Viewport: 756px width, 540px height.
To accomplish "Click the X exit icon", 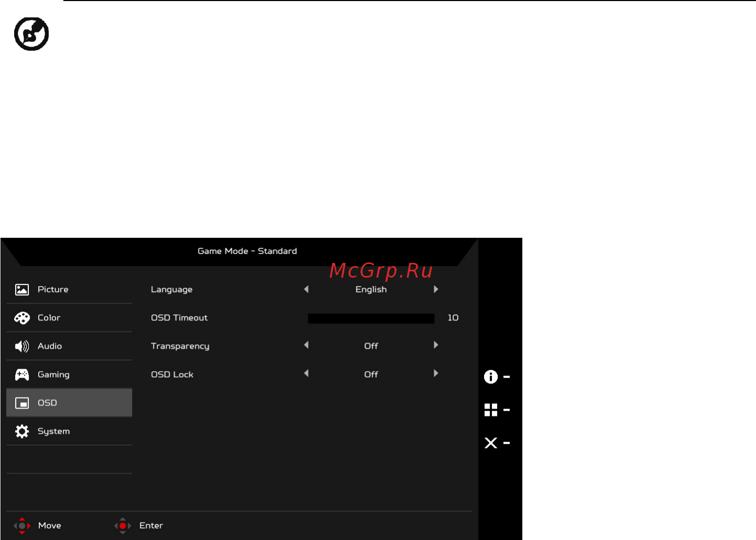I will point(491,443).
